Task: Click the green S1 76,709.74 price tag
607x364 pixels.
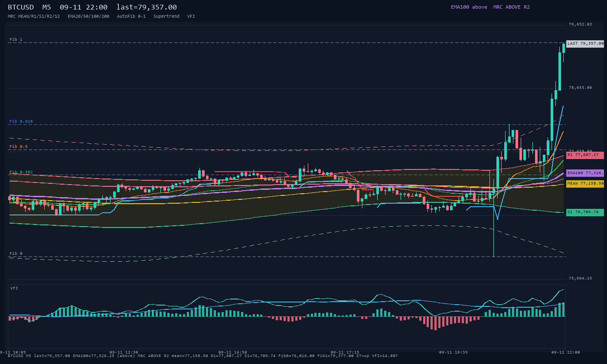Action: pos(585,212)
